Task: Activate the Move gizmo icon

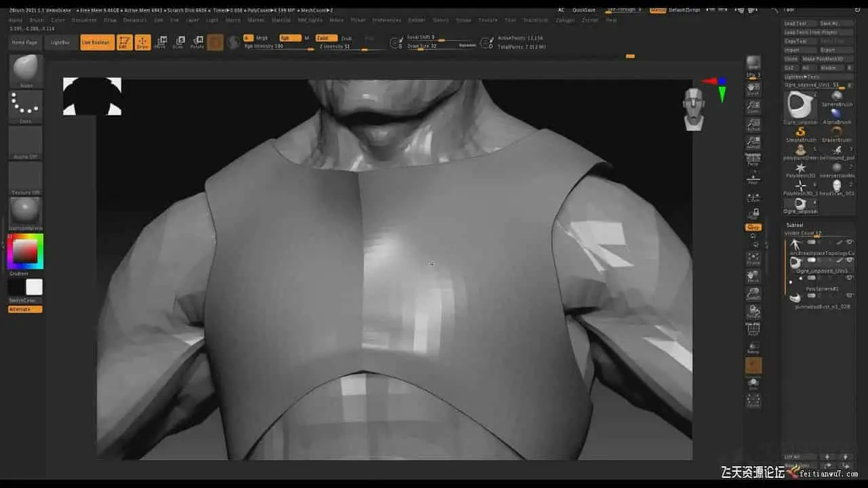Action: coord(160,43)
